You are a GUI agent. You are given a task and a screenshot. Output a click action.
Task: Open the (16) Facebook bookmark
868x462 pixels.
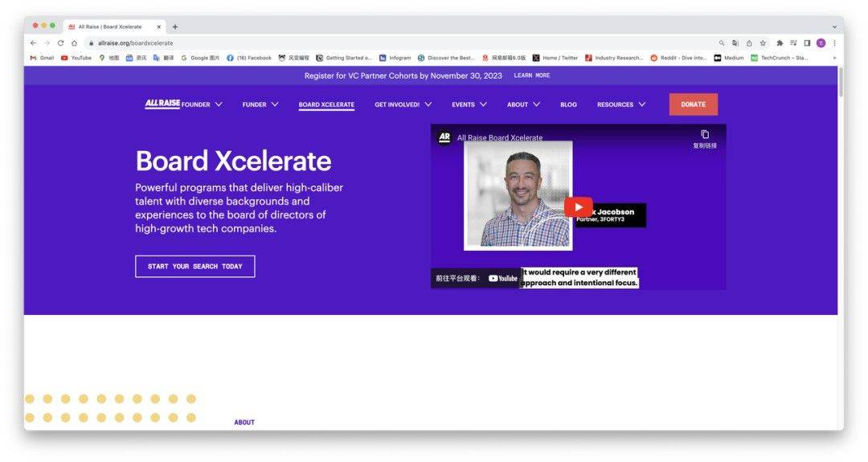[249, 58]
